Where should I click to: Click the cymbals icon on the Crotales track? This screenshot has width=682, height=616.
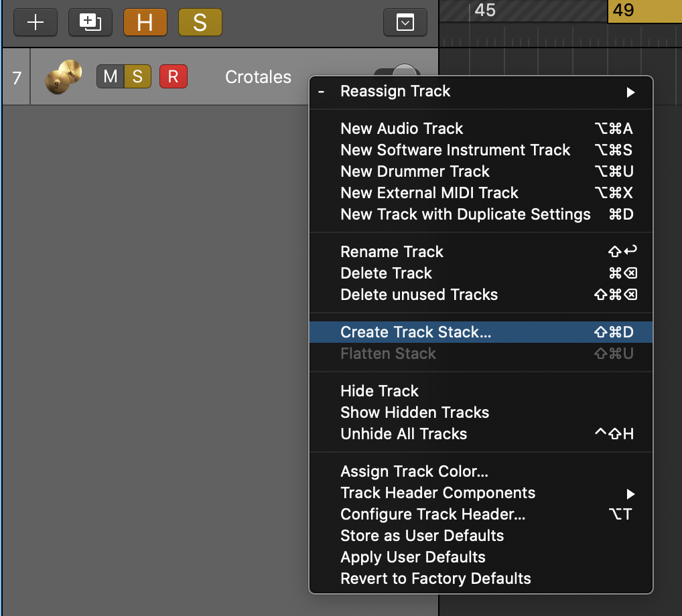click(x=63, y=77)
